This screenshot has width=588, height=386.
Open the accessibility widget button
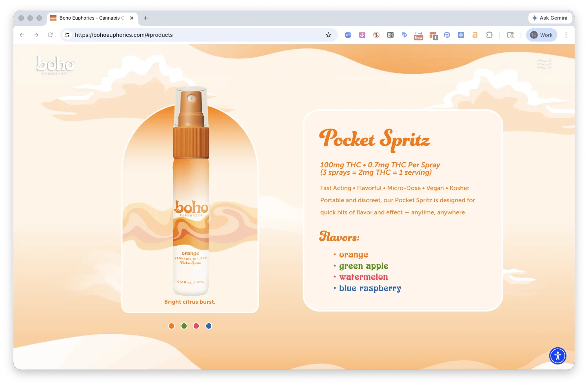click(557, 356)
